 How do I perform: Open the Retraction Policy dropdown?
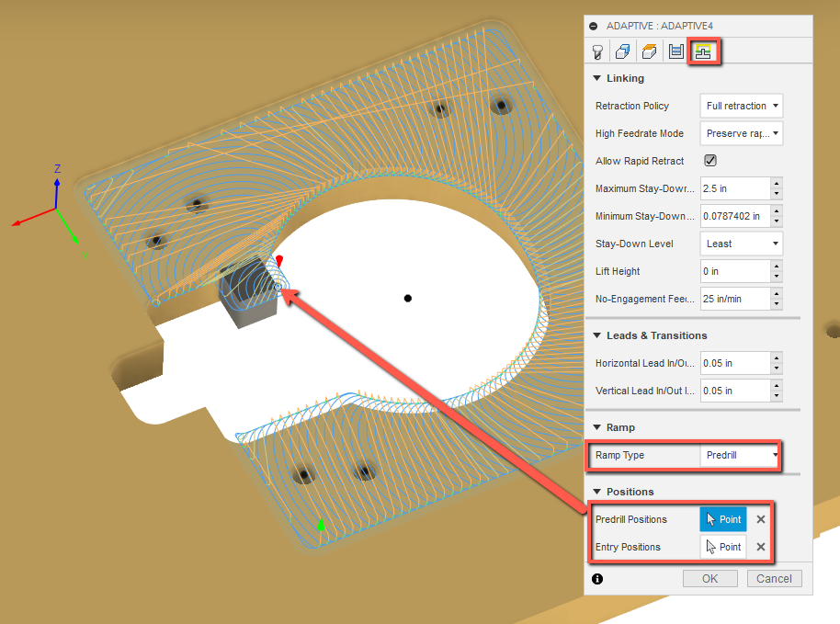[x=741, y=106]
